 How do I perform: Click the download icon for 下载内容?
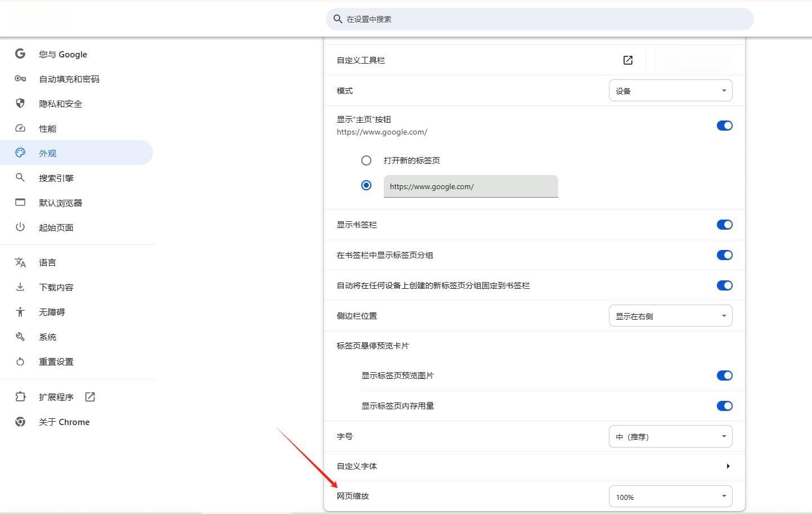pyautogui.click(x=20, y=287)
